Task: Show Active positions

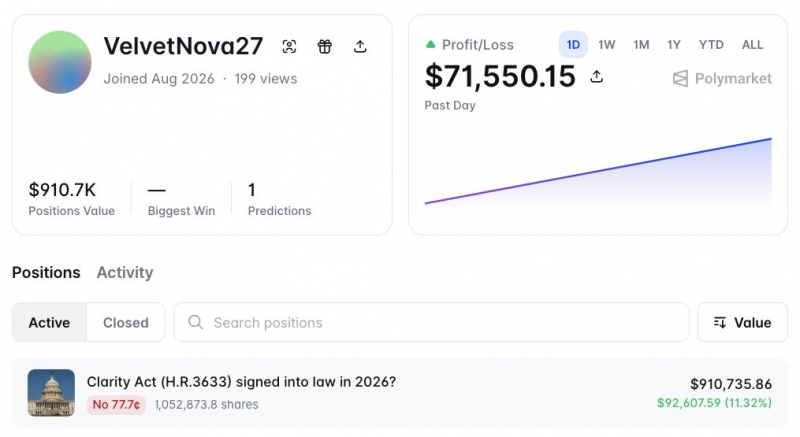Action: click(49, 322)
